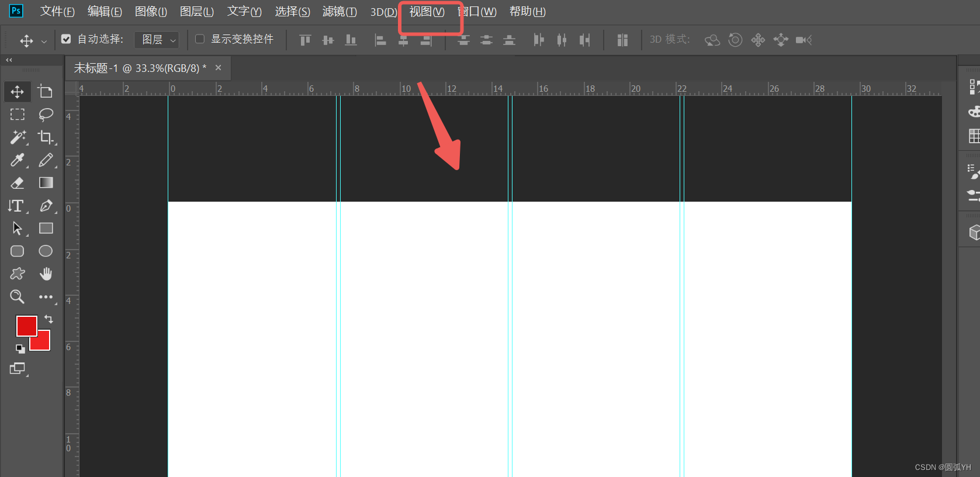Viewport: 980px width, 477px height.
Task: Select the Rounded Rectangle tool
Action: [18, 251]
